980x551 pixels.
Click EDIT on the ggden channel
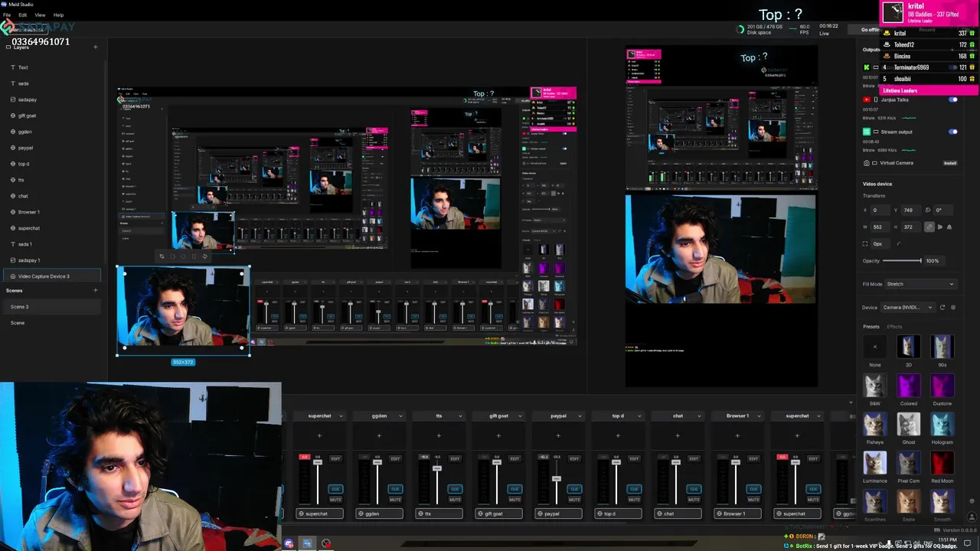pyautogui.click(x=395, y=458)
